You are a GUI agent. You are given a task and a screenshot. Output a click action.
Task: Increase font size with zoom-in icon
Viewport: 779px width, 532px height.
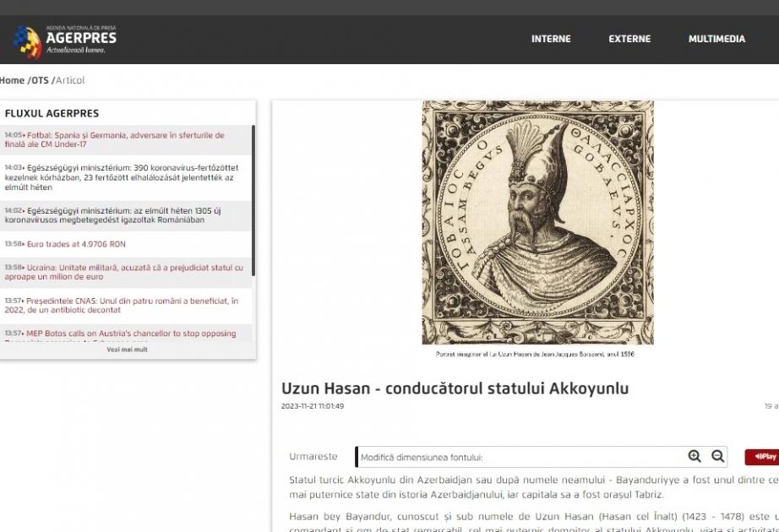pyautogui.click(x=694, y=456)
